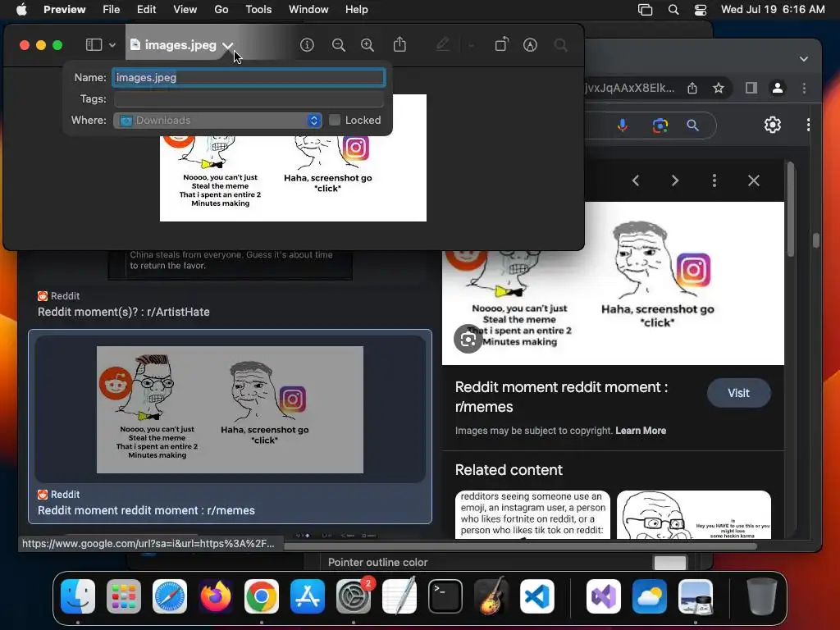
Task: Open Stage Manager icon in the menu bar
Action: pyautogui.click(x=645, y=10)
